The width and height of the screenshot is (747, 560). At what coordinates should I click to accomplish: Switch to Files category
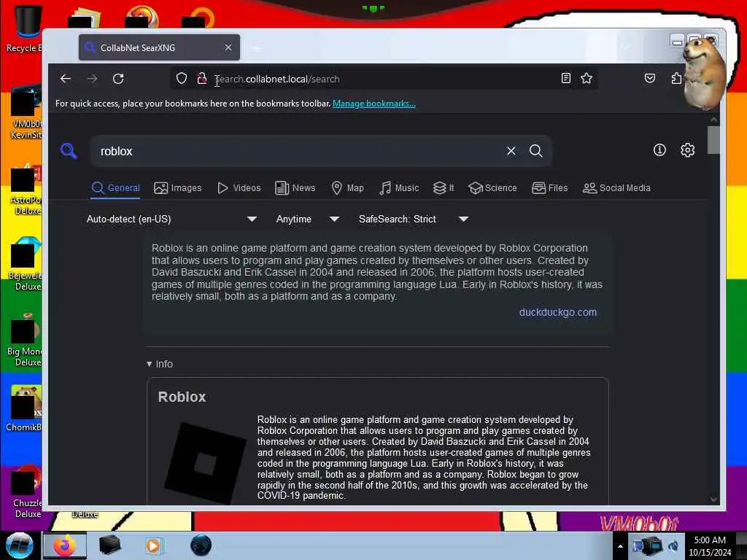[550, 187]
